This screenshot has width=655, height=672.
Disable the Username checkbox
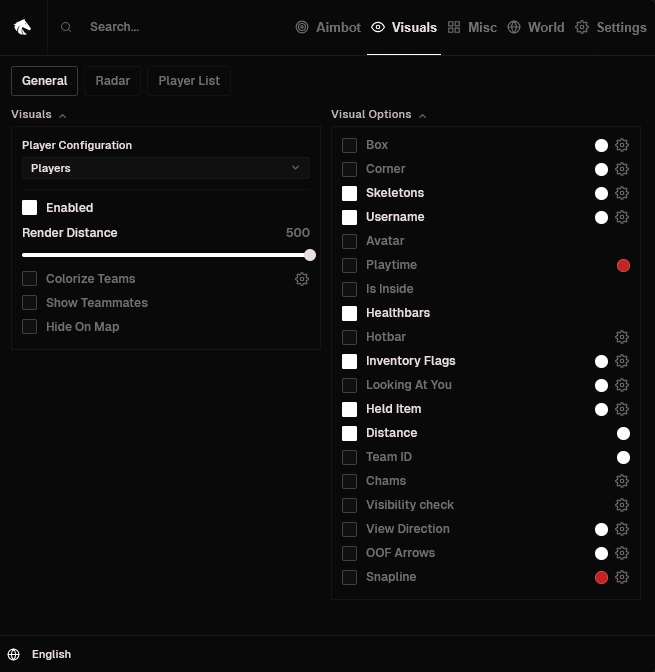349,217
